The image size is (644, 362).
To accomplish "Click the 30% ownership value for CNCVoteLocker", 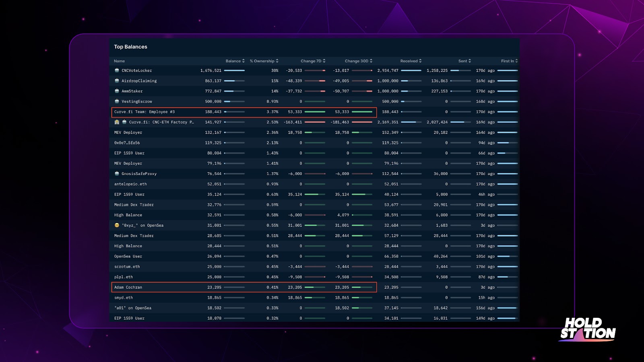I will (x=275, y=70).
